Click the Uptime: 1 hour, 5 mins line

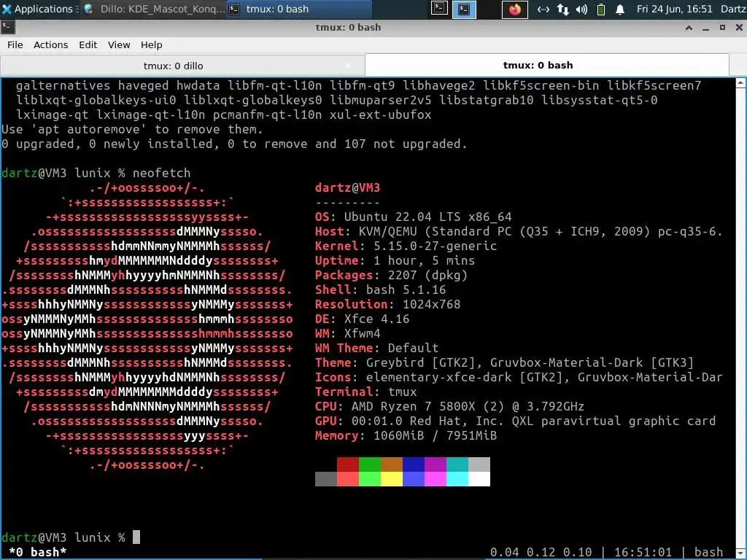tap(395, 260)
